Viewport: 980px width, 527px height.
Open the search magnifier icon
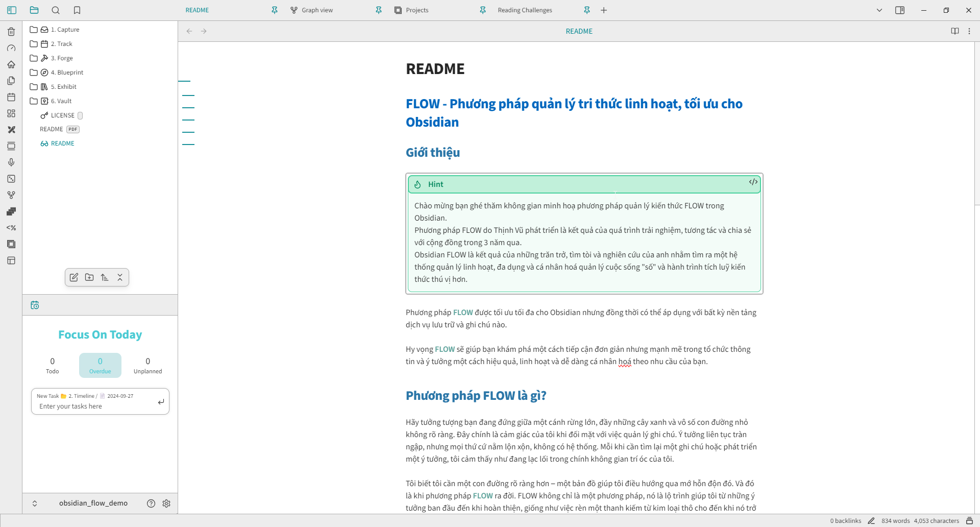(56, 10)
